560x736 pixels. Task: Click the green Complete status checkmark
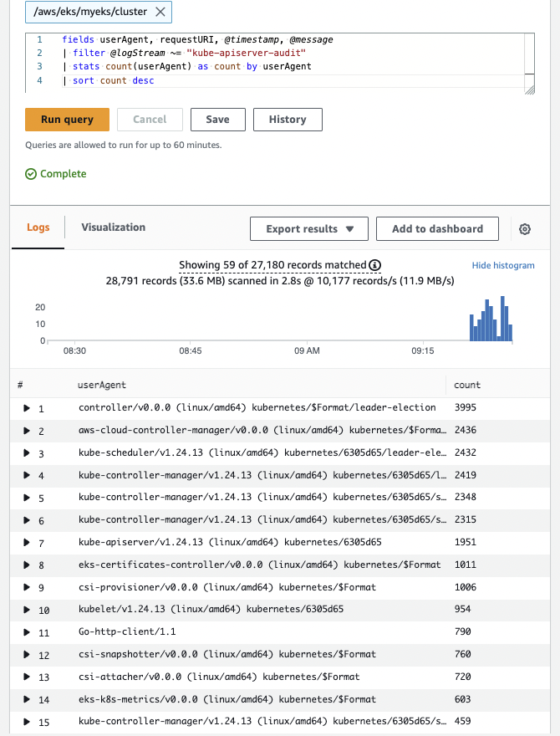coord(31,174)
